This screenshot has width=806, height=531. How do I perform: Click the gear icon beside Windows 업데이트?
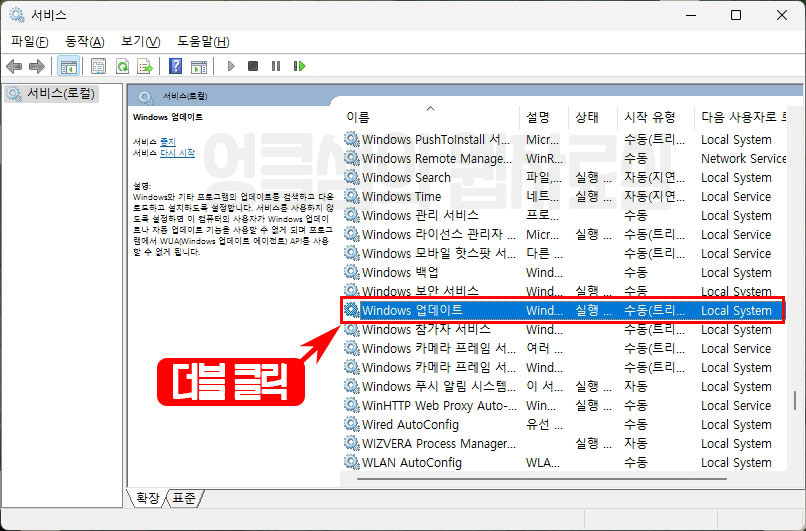(x=352, y=310)
